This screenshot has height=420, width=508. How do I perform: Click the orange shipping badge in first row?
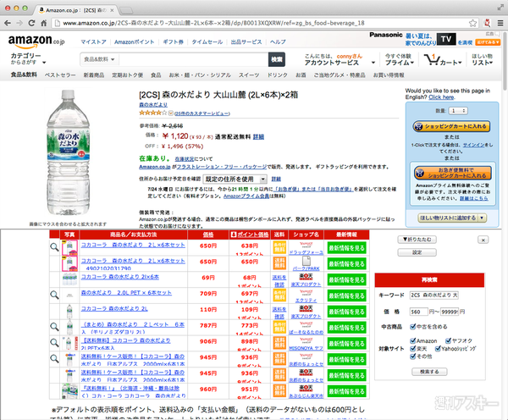coord(279,247)
